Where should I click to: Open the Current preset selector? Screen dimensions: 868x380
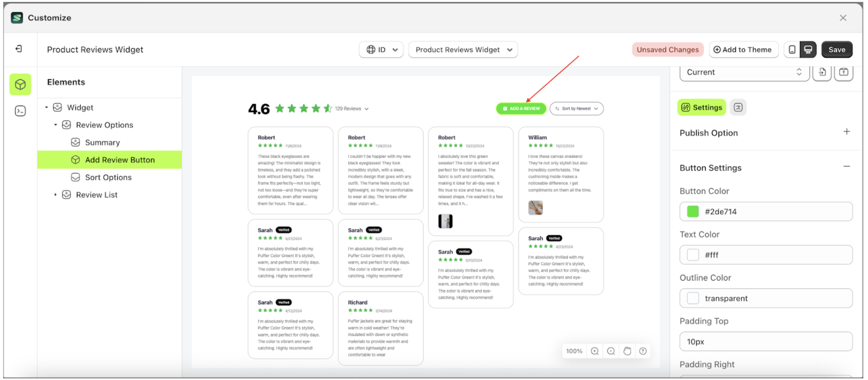coord(744,72)
